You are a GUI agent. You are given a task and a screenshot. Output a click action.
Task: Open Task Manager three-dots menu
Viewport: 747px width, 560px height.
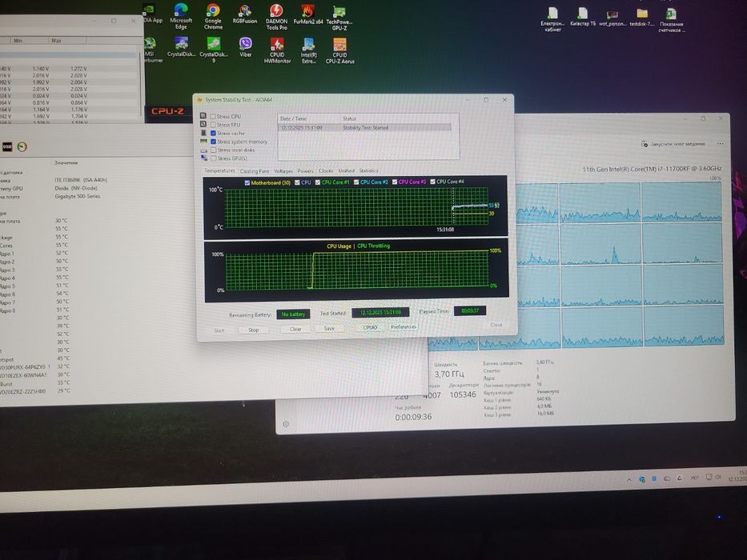click(x=721, y=143)
